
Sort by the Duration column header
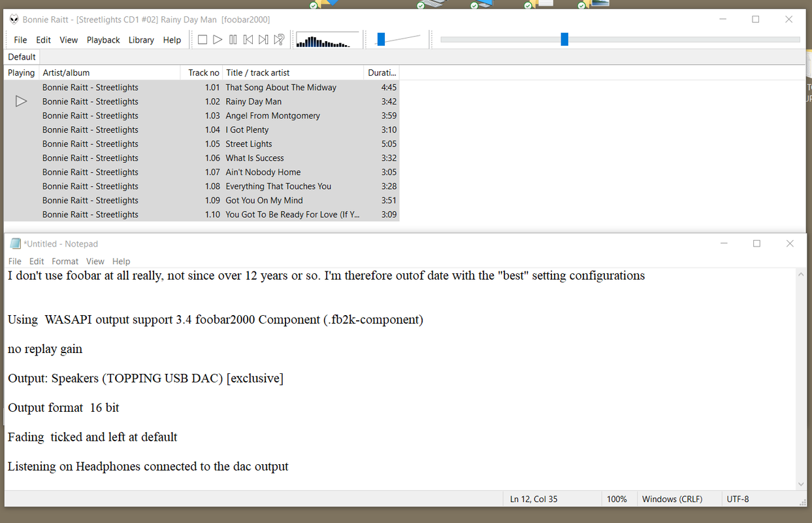(382, 73)
